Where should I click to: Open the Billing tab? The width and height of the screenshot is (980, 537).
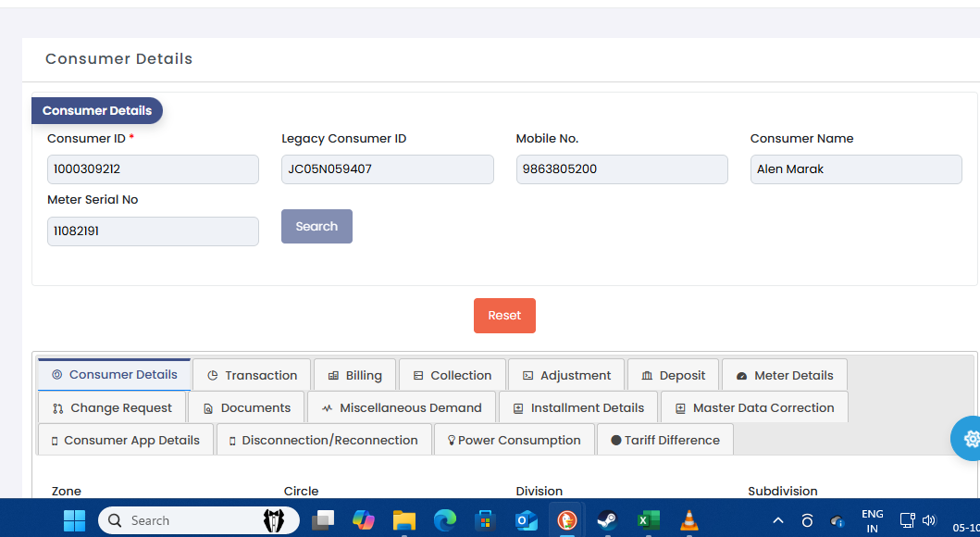coord(355,375)
